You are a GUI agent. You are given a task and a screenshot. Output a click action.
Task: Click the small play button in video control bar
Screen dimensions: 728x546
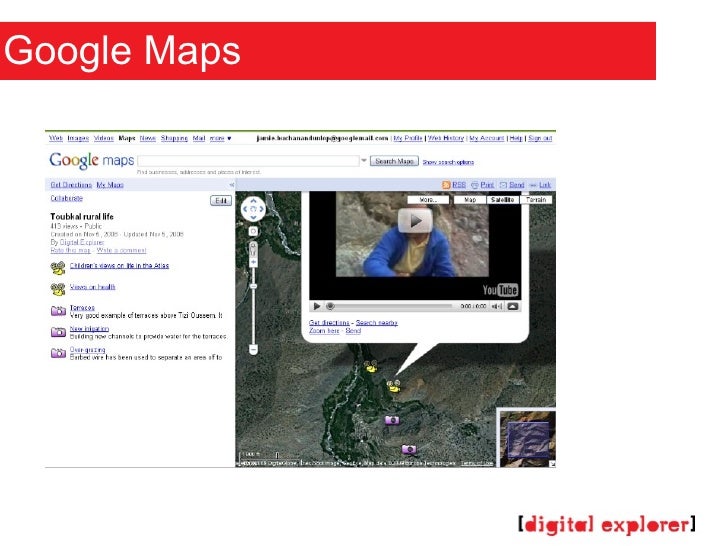pos(317,306)
